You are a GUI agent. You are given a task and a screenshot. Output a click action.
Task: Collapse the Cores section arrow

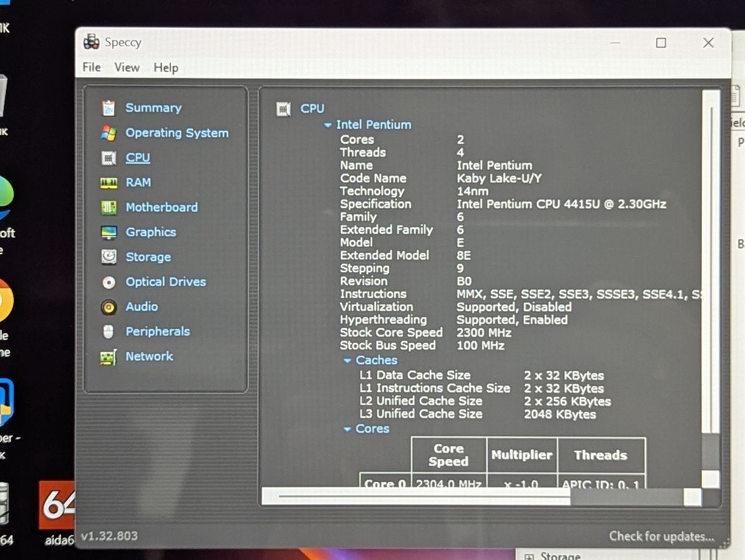click(347, 429)
